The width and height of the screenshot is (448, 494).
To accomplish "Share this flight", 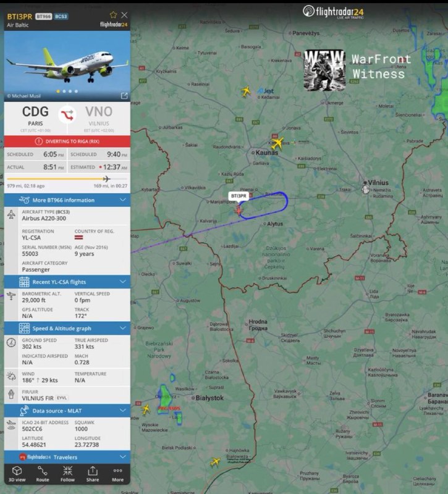I will tap(92, 474).
